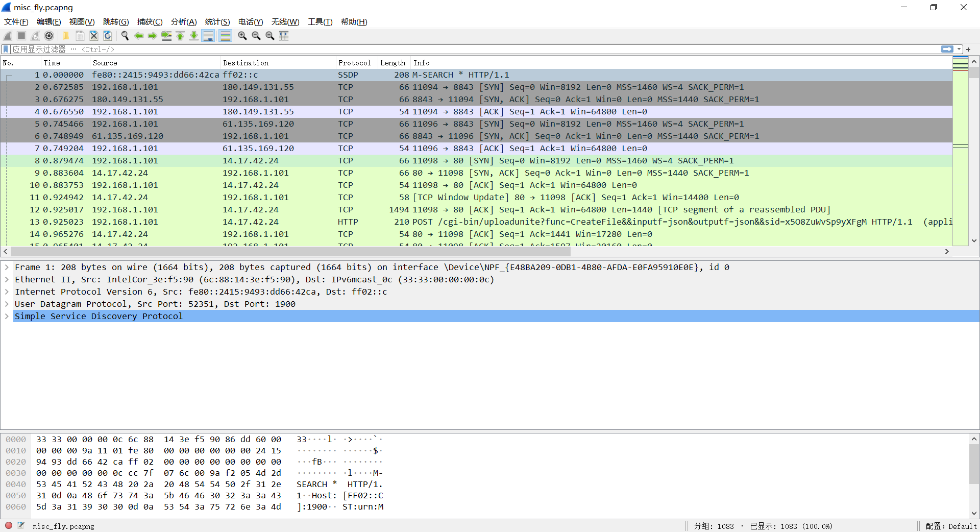The image size is (980, 532).
Task: Jump to first packet arrow icon
Action: 180,36
